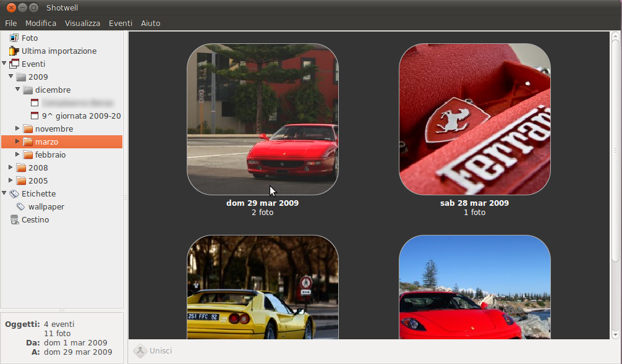Collapse the dicembre month folder
This screenshot has width=622, height=364.
point(17,90)
